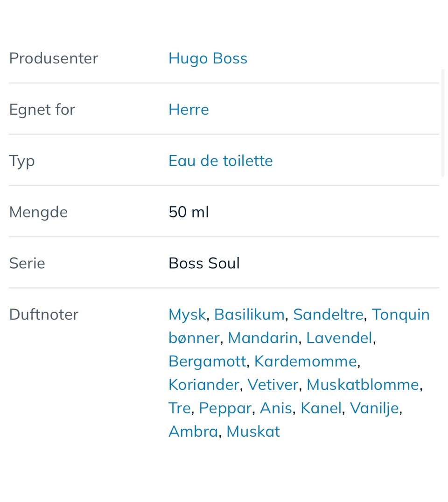Viewport: 448px width, 502px height.
Task: Click the Kanel scent note
Action: pyautogui.click(x=321, y=408)
